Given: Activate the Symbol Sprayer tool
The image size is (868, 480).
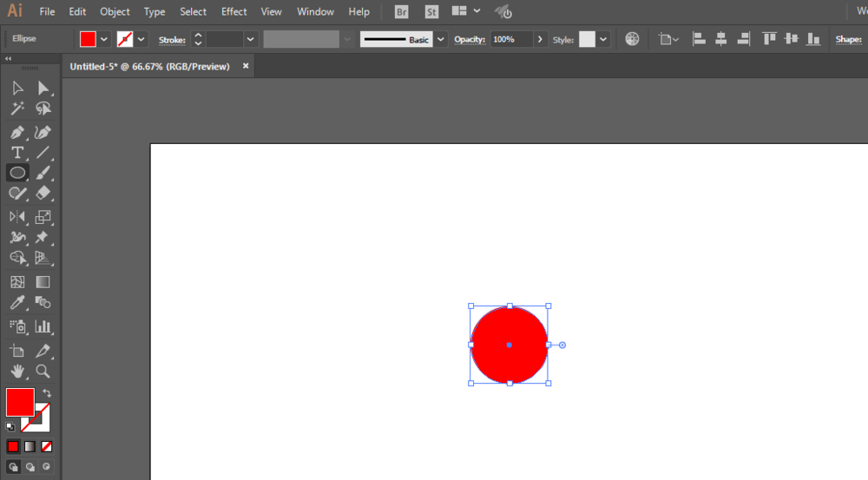Looking at the screenshot, I should (x=17, y=326).
